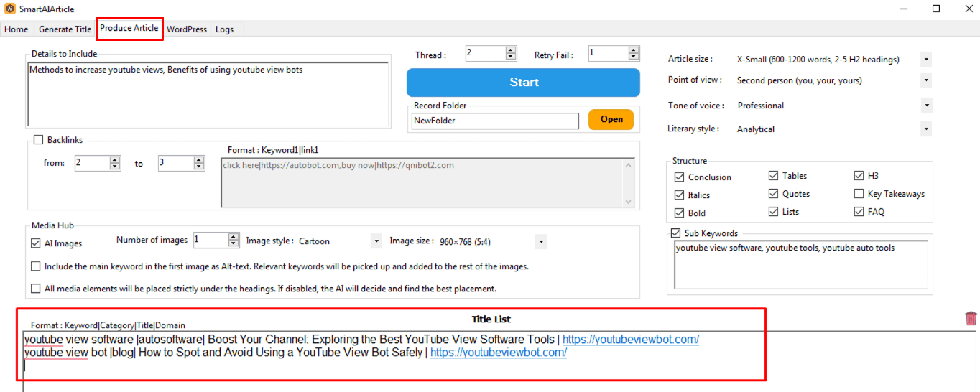
Task: Open youtubeviewbot.com link in second title row
Action: click(499, 353)
